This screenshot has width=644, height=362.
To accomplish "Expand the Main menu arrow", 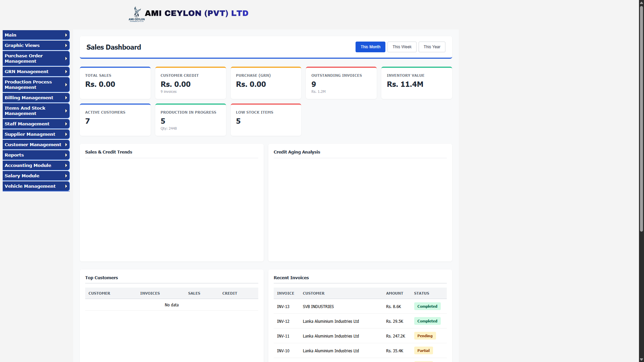I will coord(66,35).
